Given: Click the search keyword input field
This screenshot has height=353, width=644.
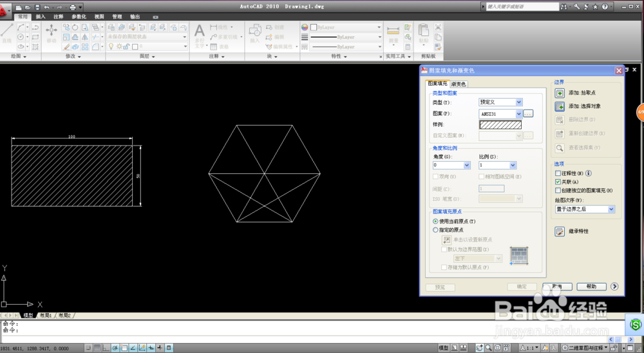Looking at the screenshot, I should pyautogui.click(x=522, y=6).
